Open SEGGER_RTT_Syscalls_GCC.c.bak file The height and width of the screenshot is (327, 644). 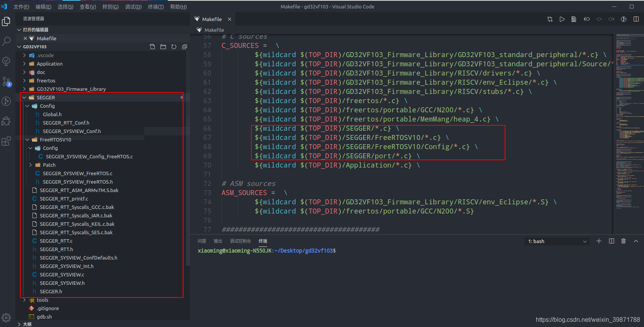click(x=77, y=207)
